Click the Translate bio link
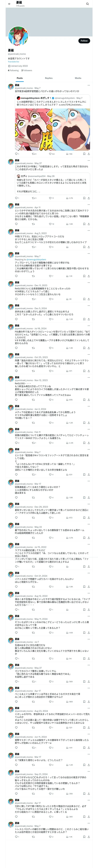This screenshot has width=98, height=868. 13,62
